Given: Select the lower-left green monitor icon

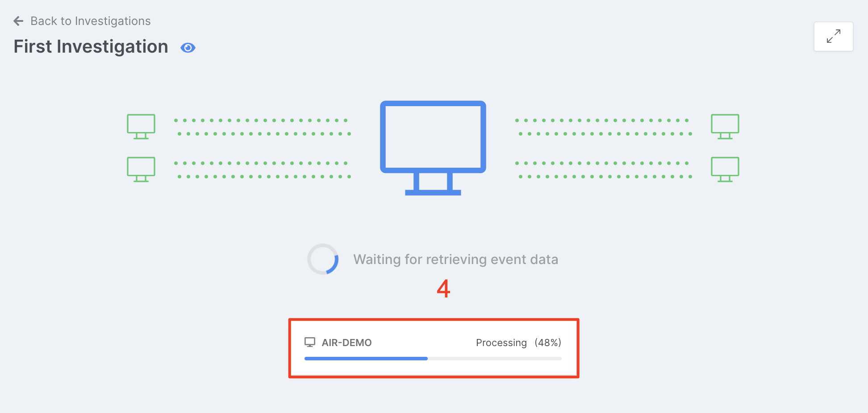Looking at the screenshot, I should [x=141, y=169].
